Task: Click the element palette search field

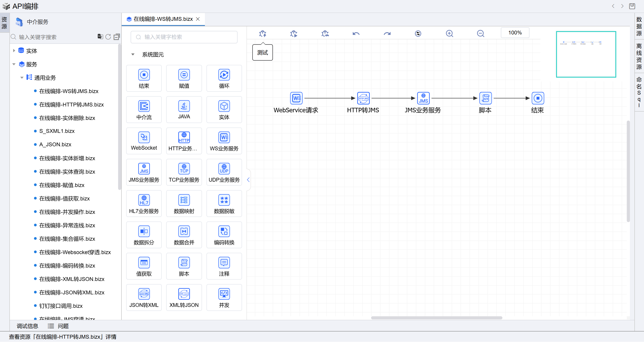Action: pyautogui.click(x=184, y=37)
